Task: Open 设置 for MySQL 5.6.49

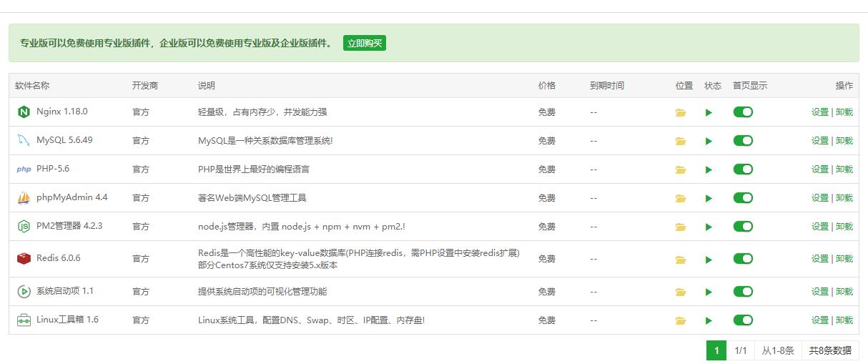Action: click(x=819, y=141)
